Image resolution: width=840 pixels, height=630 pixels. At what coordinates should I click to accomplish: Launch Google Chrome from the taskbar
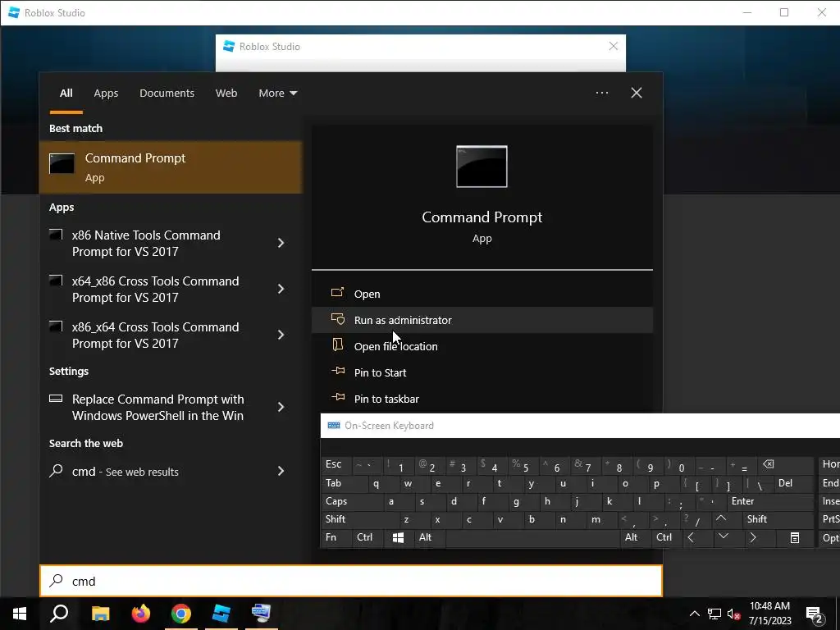point(181,614)
